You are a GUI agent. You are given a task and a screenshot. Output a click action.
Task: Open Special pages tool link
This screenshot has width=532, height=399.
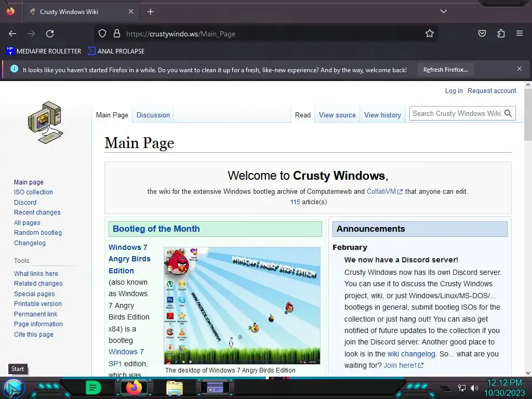[34, 294]
